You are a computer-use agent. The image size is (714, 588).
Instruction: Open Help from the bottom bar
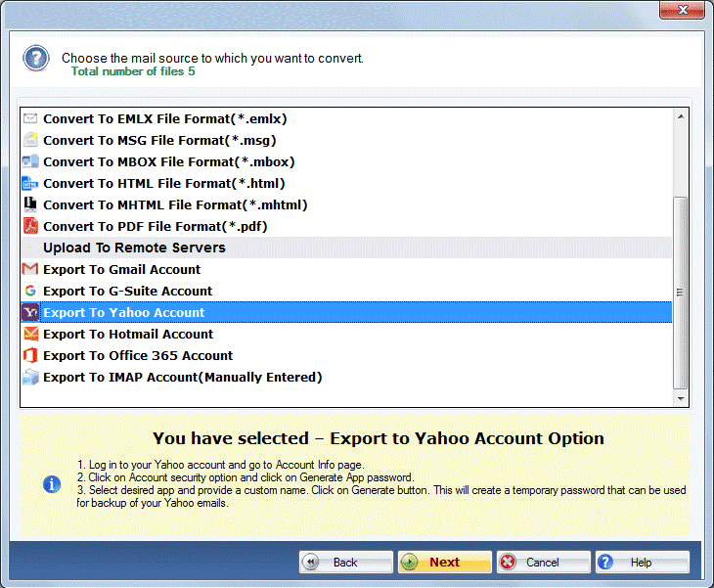[x=643, y=562]
